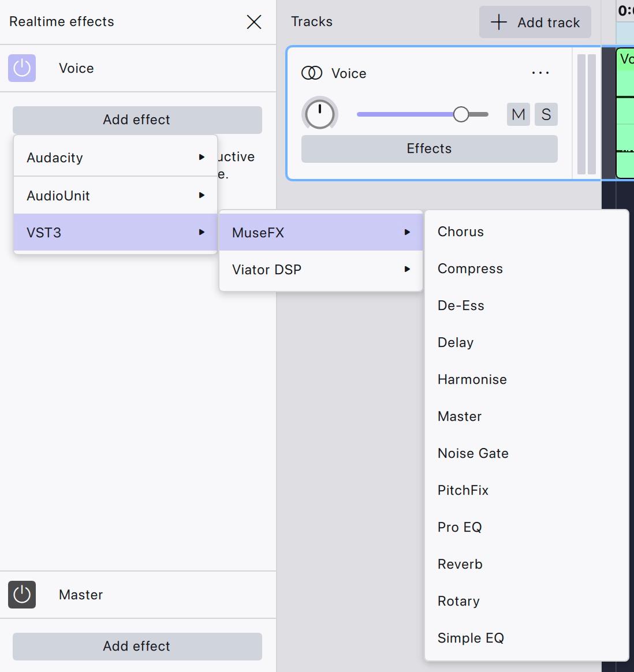
Task: Click the MuseFX submenu arrow
Action: click(x=407, y=232)
